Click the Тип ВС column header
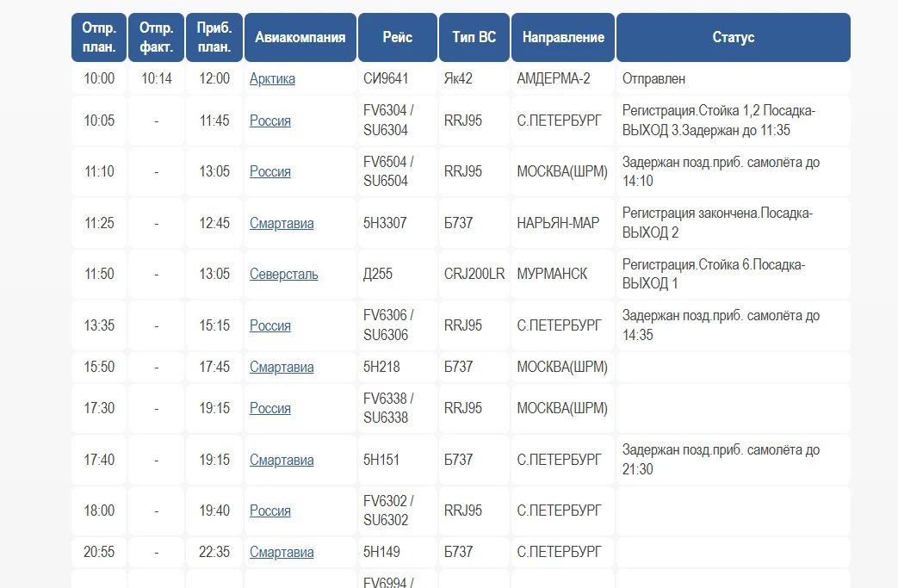 (x=474, y=37)
